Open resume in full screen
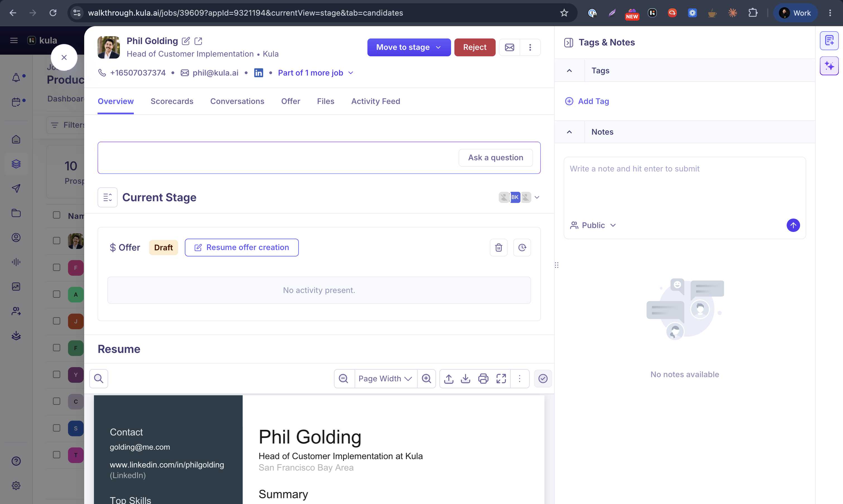Viewport: 843px width, 504px height. [501, 378]
